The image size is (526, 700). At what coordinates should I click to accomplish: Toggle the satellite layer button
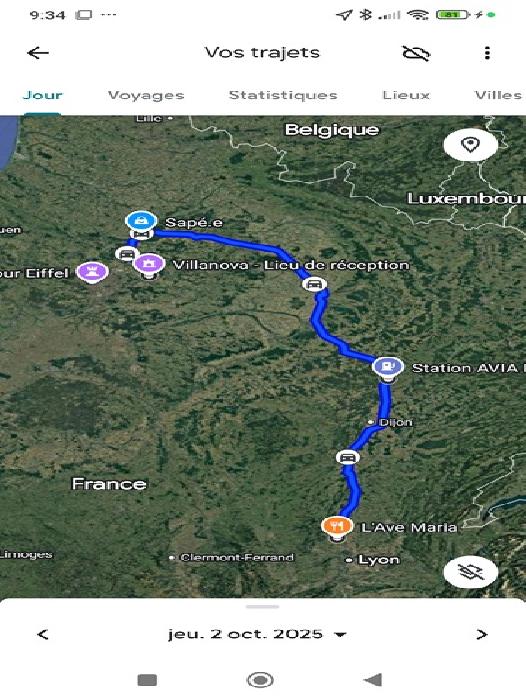tap(470, 572)
